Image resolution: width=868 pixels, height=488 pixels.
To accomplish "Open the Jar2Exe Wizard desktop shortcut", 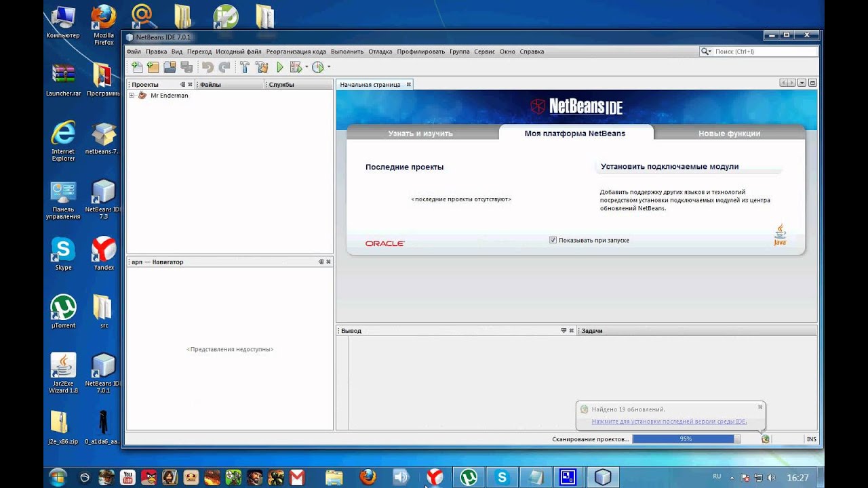I will tap(63, 373).
